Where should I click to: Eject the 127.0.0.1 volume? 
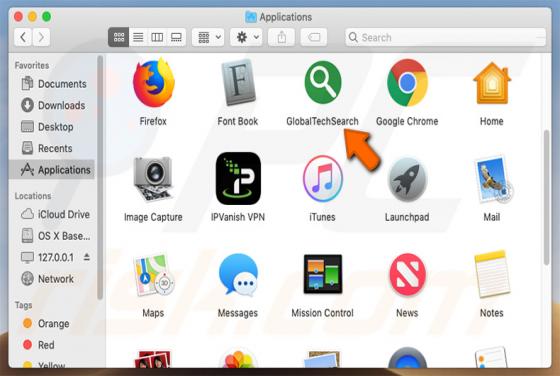86,257
